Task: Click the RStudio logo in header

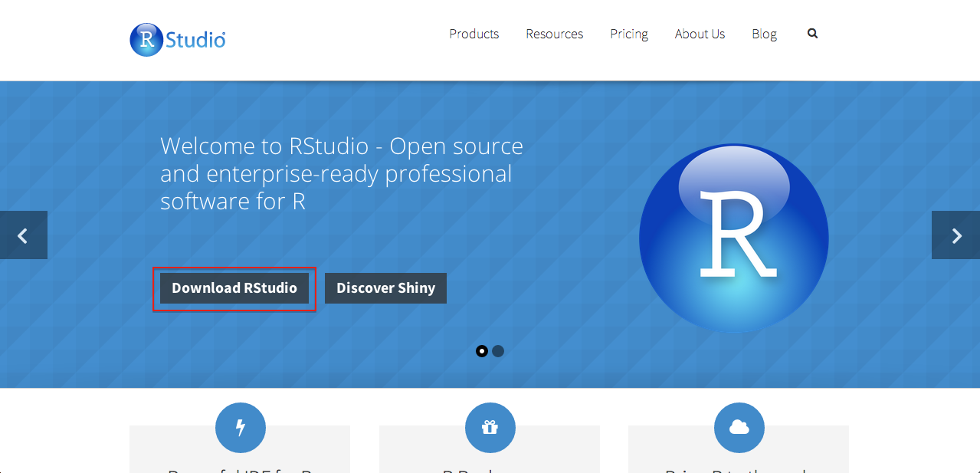Action: [x=178, y=40]
